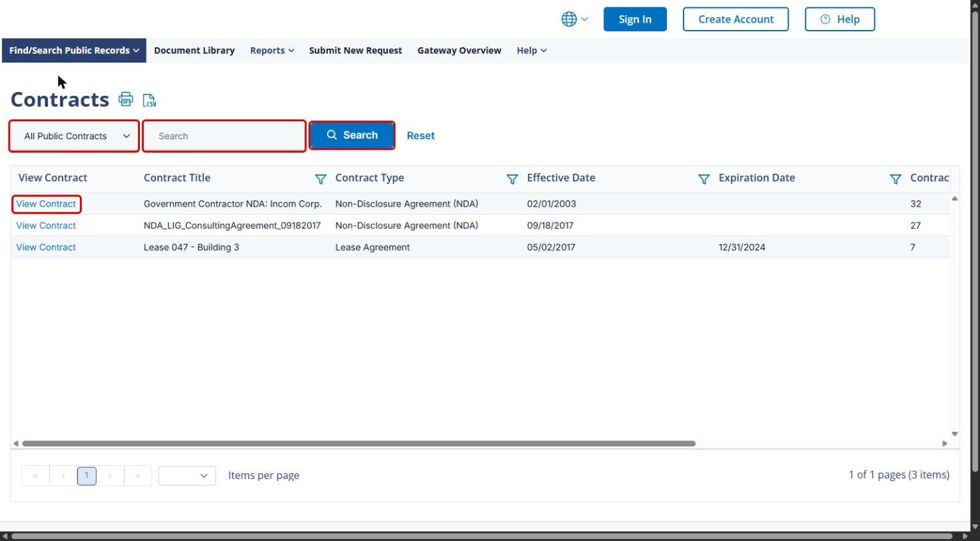The width and height of the screenshot is (980, 541).
Task: Jump to last results page
Action: click(x=138, y=476)
